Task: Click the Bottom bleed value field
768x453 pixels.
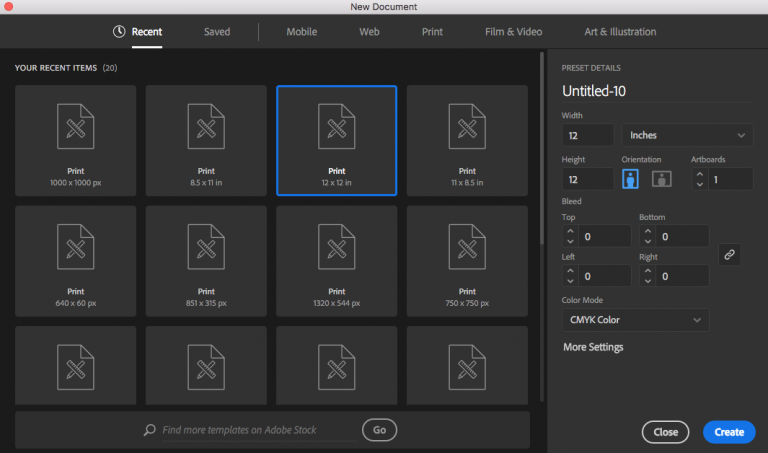Action: (x=682, y=237)
